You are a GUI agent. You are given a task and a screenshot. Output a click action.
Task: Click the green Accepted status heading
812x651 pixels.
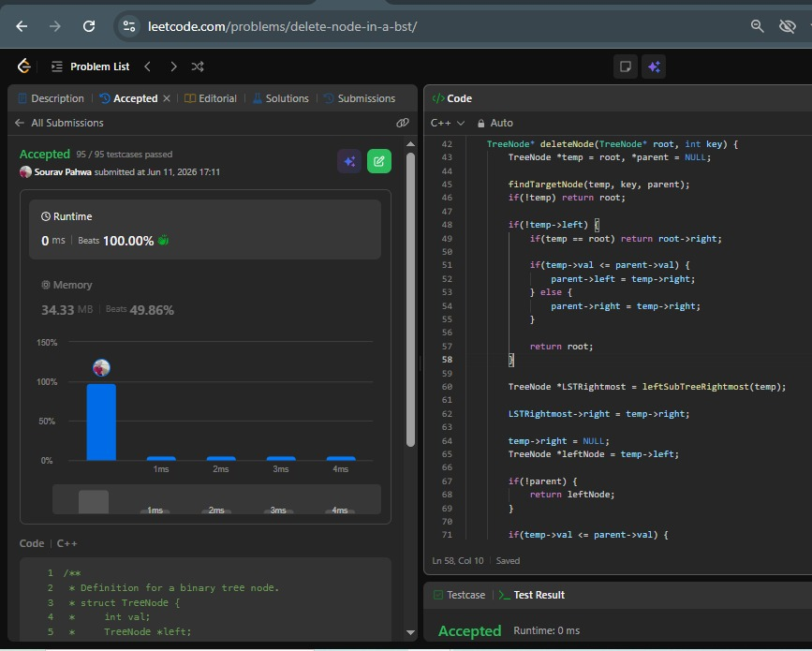pyautogui.click(x=45, y=155)
